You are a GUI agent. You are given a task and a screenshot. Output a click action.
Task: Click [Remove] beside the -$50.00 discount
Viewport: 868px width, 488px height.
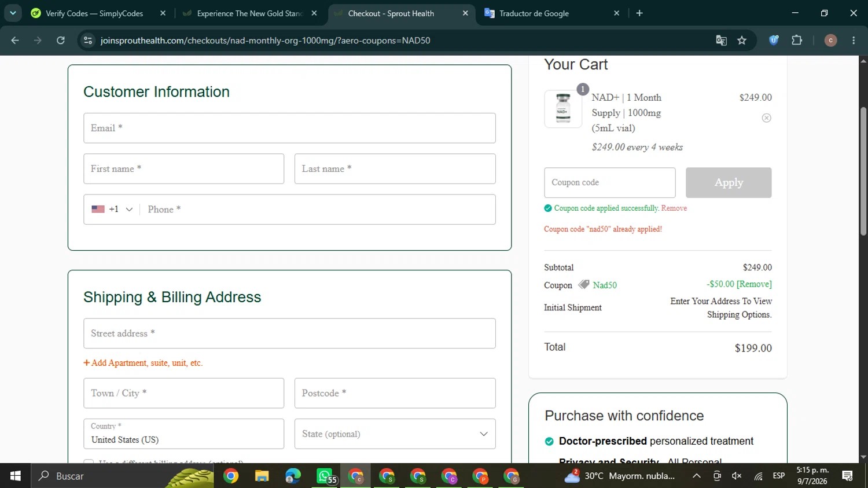pyautogui.click(x=754, y=284)
